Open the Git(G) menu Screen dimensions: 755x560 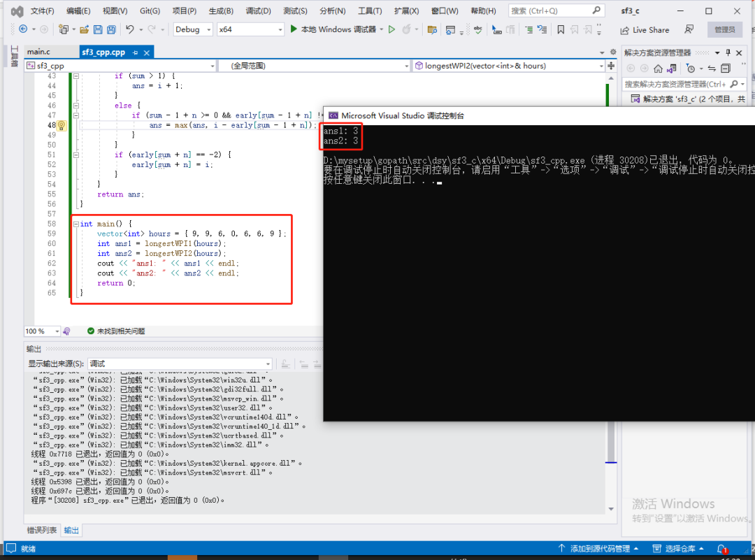[150, 10]
